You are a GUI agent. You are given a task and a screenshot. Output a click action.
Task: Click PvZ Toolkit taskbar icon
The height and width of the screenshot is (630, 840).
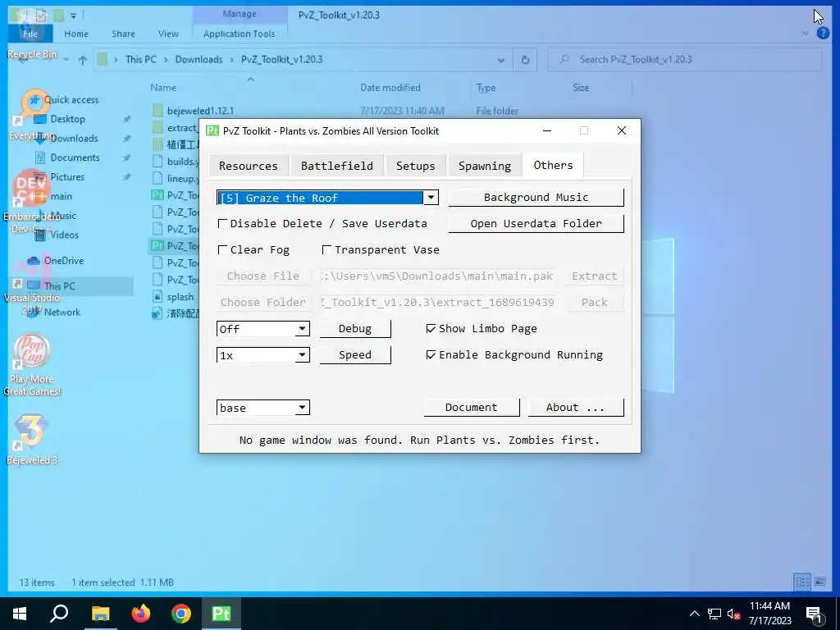click(221, 614)
